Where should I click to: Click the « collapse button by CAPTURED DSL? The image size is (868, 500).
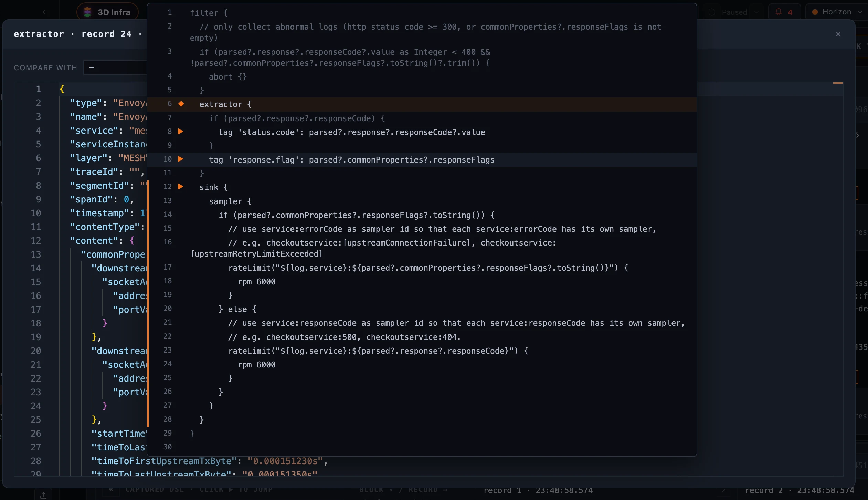point(111,489)
